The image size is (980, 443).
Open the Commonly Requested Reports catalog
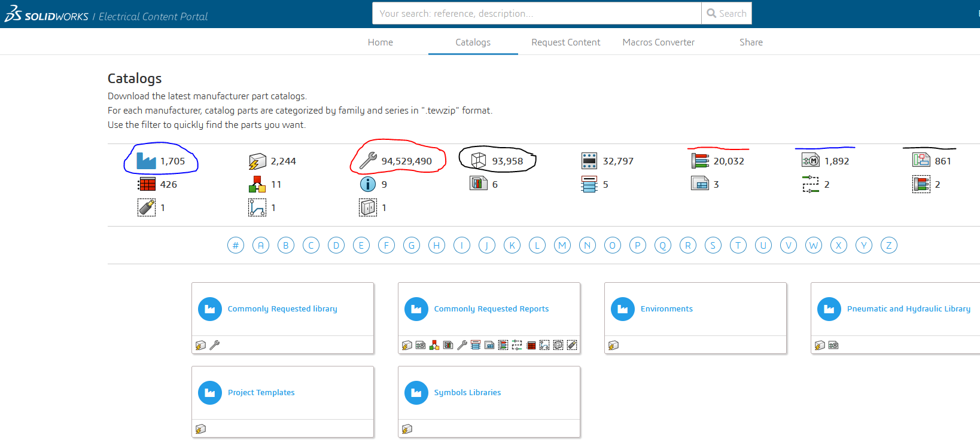click(x=491, y=309)
